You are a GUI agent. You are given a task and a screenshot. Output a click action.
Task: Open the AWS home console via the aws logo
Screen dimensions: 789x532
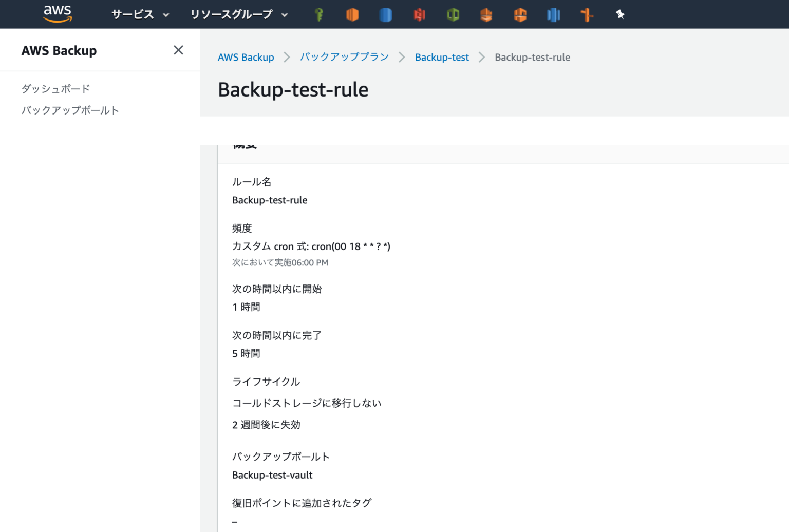coord(58,14)
